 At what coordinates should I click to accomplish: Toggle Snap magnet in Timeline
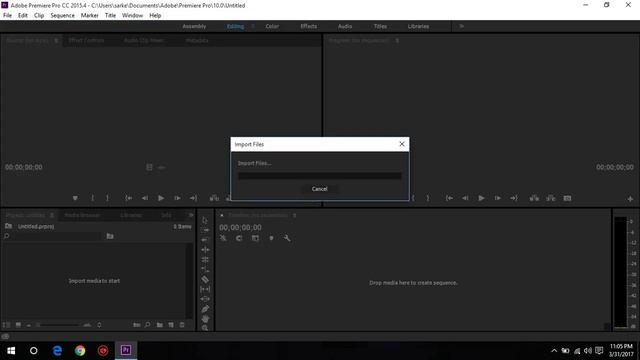tap(239, 238)
